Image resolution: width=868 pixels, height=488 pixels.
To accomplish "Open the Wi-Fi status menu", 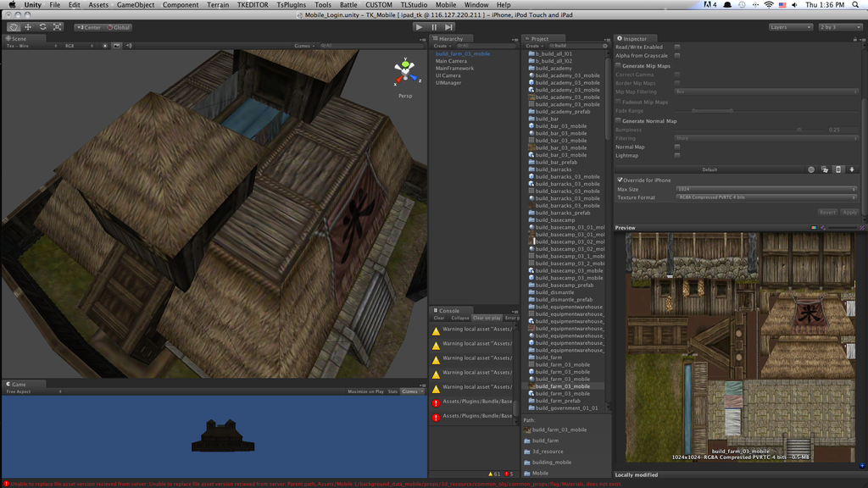I will click(768, 4).
